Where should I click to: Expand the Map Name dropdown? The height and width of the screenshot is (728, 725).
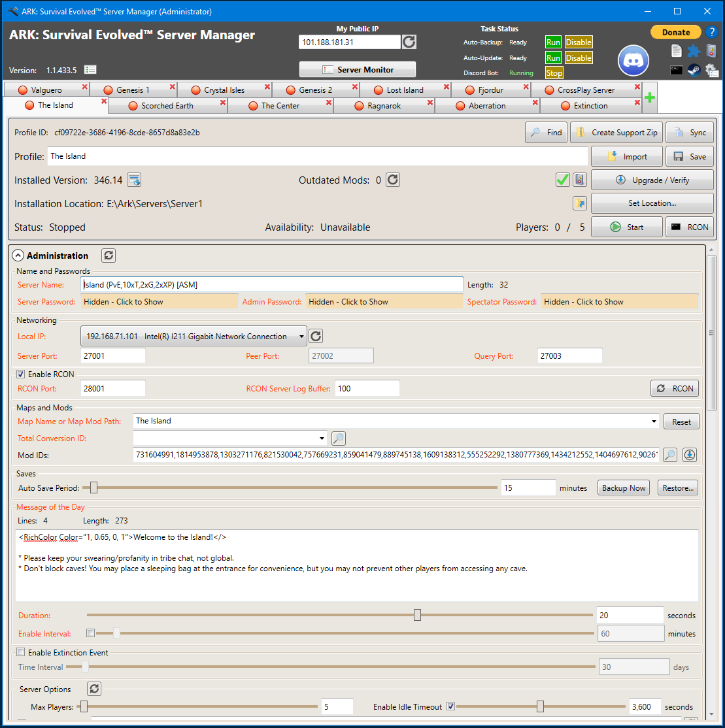coord(654,421)
